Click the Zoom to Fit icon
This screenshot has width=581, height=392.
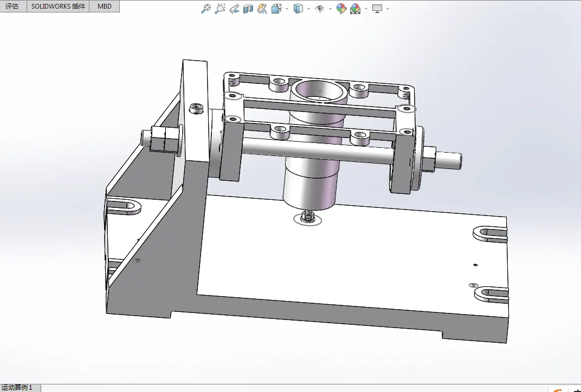[x=205, y=9]
